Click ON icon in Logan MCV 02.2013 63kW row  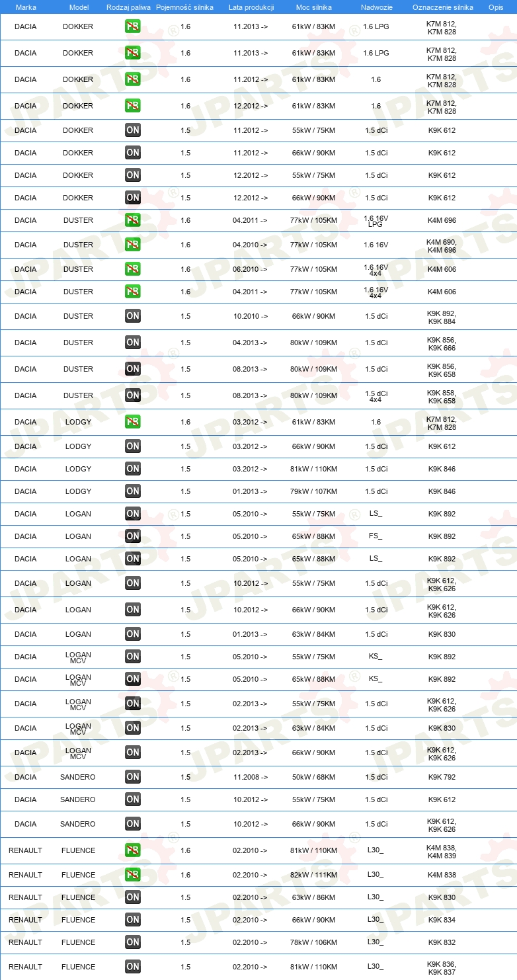[132, 728]
